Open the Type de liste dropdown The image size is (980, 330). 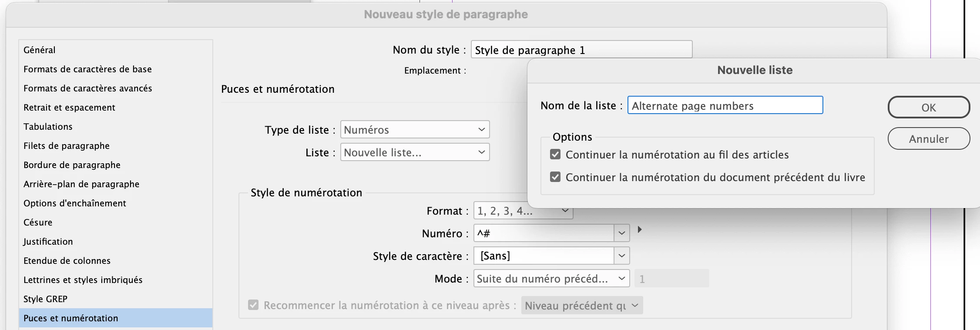point(415,130)
